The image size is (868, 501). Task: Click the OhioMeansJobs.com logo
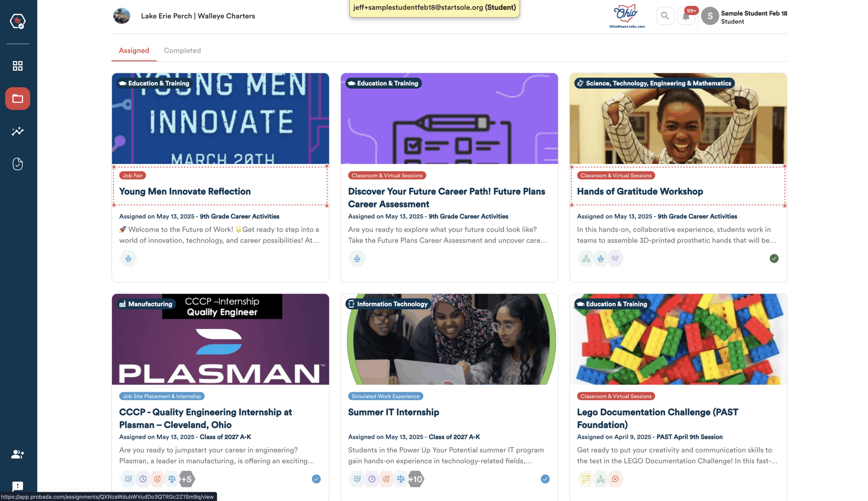click(627, 16)
